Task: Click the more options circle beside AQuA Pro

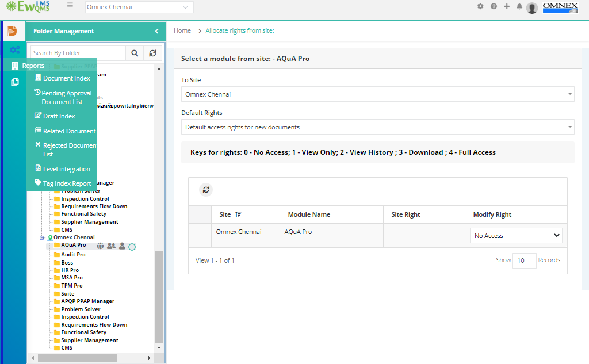Action: click(132, 247)
